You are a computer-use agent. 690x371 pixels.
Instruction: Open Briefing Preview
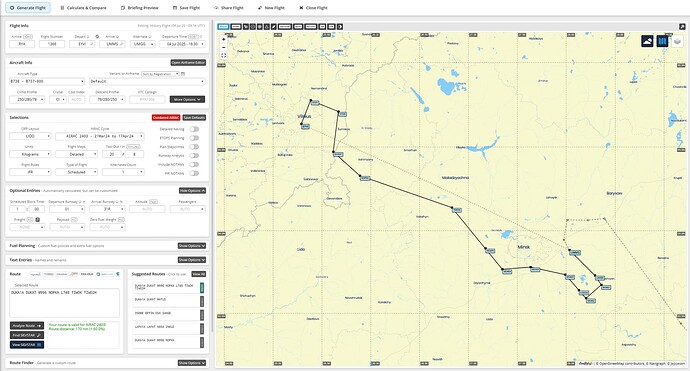coord(139,7)
